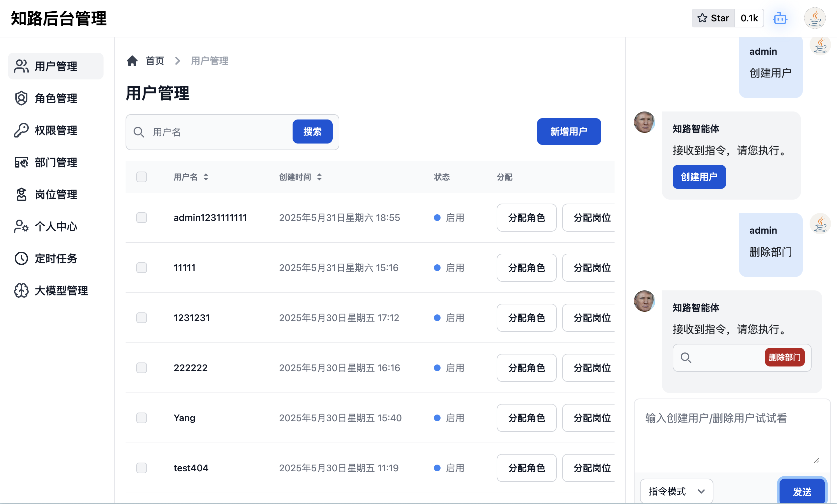The width and height of the screenshot is (837, 504).
Task: Toggle the select-all checkbox in the table header
Action: tap(142, 177)
